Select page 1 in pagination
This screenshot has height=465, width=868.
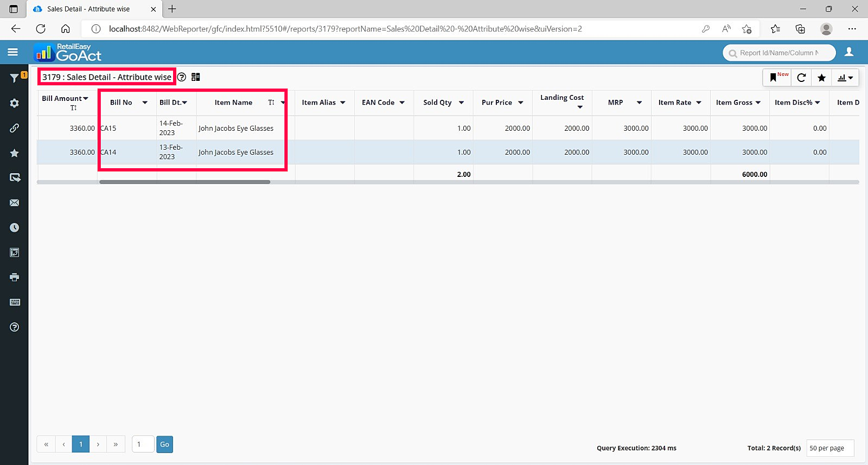pyautogui.click(x=81, y=444)
